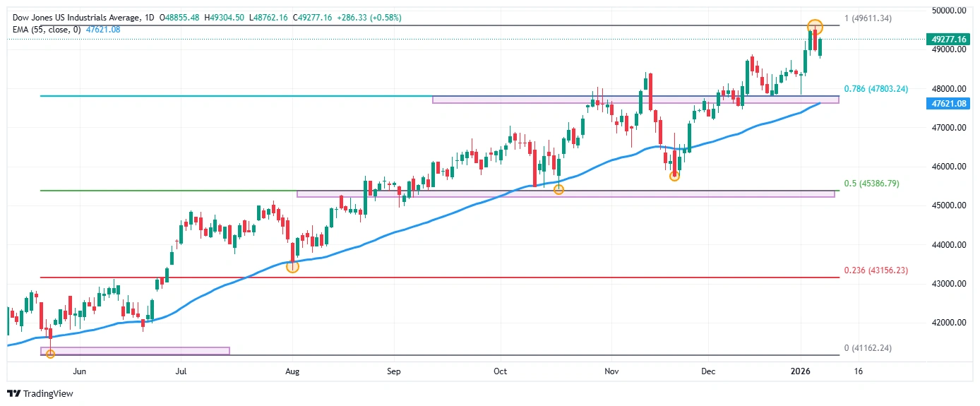
Task: Click the Nov label on the time axis
Action: (x=611, y=371)
